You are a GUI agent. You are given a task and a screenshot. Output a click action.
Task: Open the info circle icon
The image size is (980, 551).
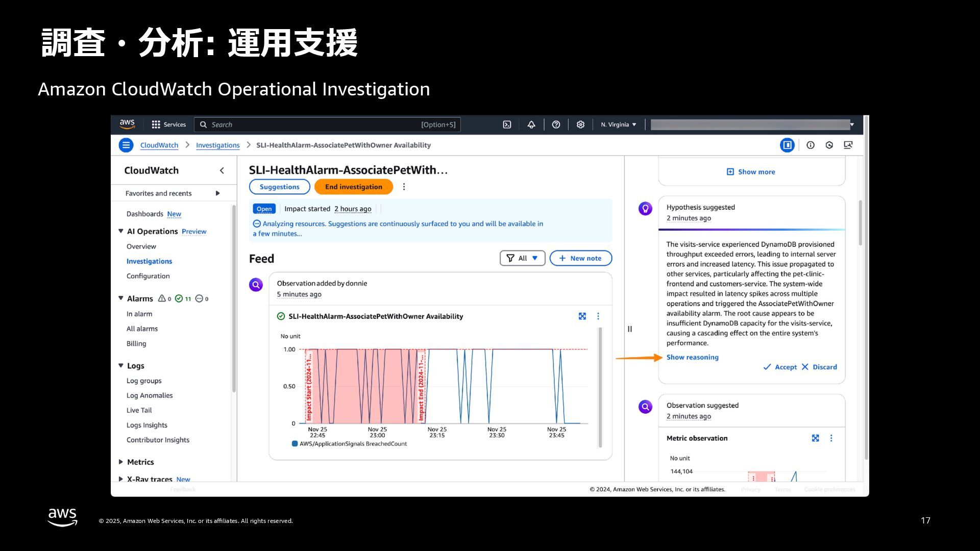coord(811,145)
